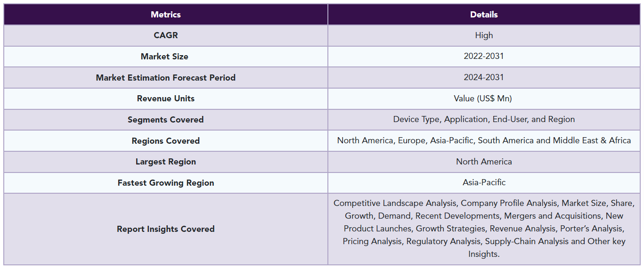Select Market Estimation Forecast Period label

pos(166,78)
